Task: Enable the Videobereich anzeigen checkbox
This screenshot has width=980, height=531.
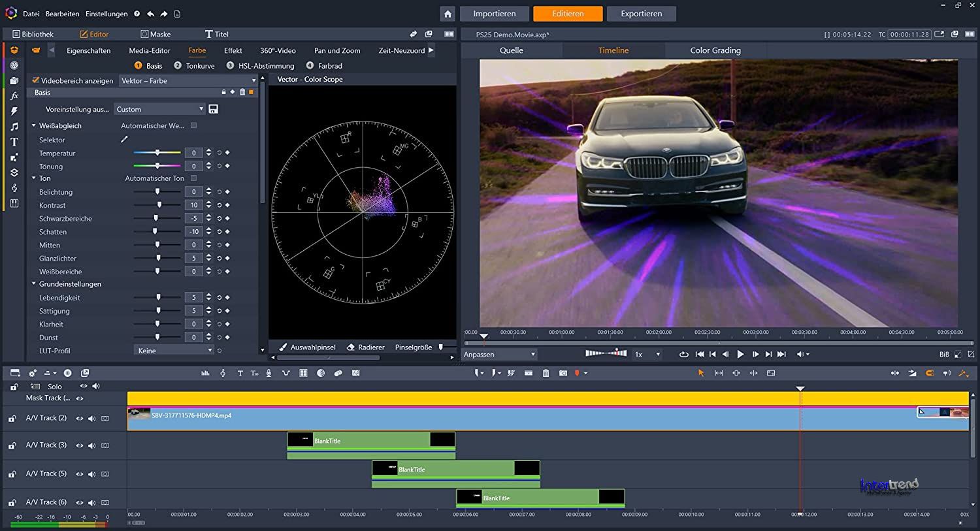Action: [36, 80]
